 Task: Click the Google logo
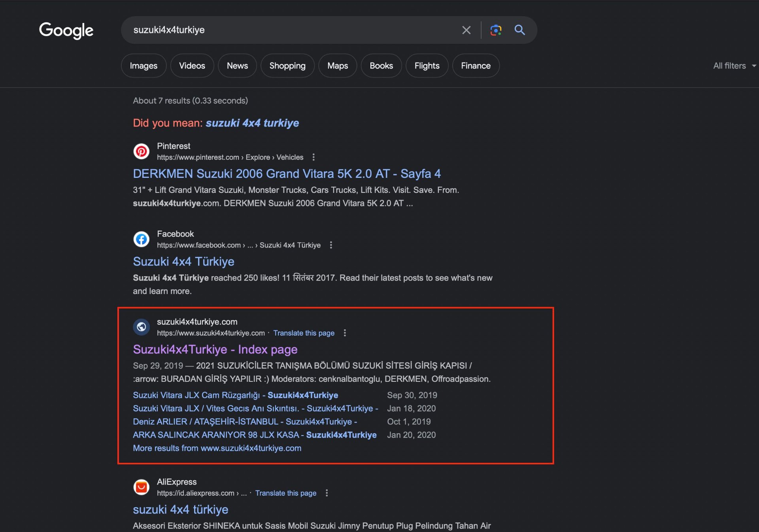tap(66, 30)
